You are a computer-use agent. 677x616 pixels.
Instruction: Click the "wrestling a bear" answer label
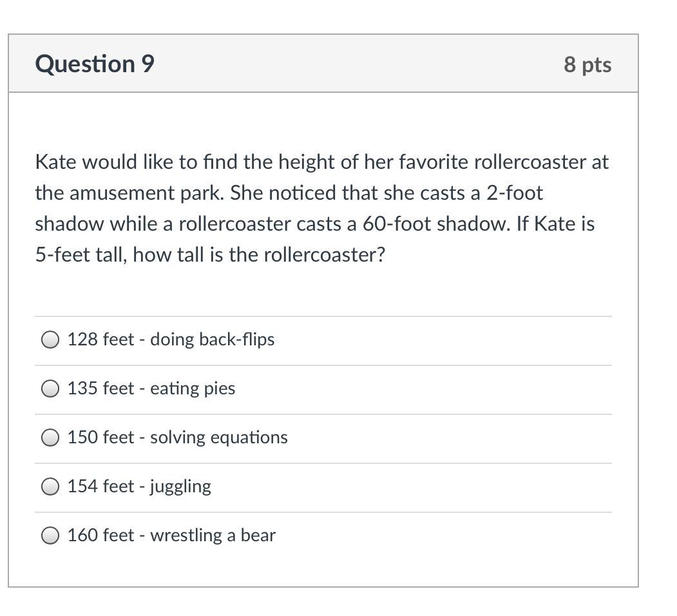pyautogui.click(x=213, y=535)
